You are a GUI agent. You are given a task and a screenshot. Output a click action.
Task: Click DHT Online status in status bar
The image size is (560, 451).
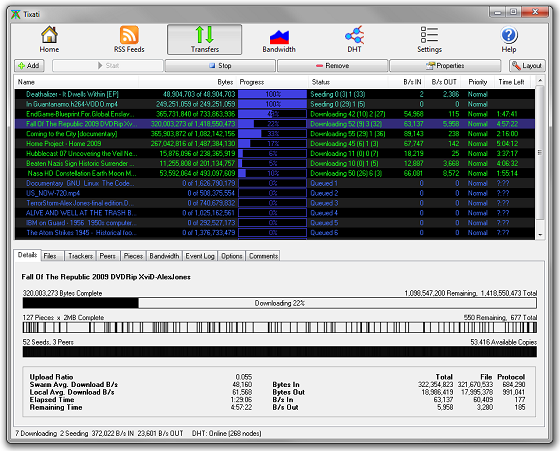coord(226,433)
